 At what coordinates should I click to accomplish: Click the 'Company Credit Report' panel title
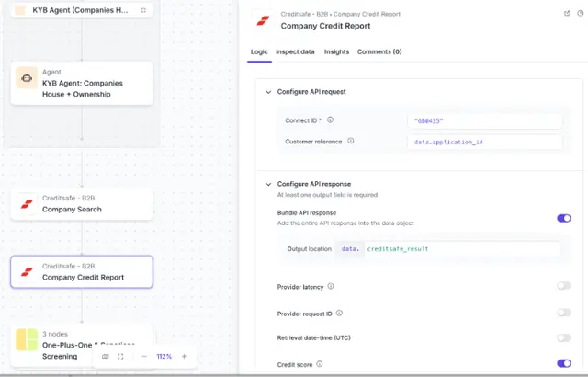[x=325, y=26]
